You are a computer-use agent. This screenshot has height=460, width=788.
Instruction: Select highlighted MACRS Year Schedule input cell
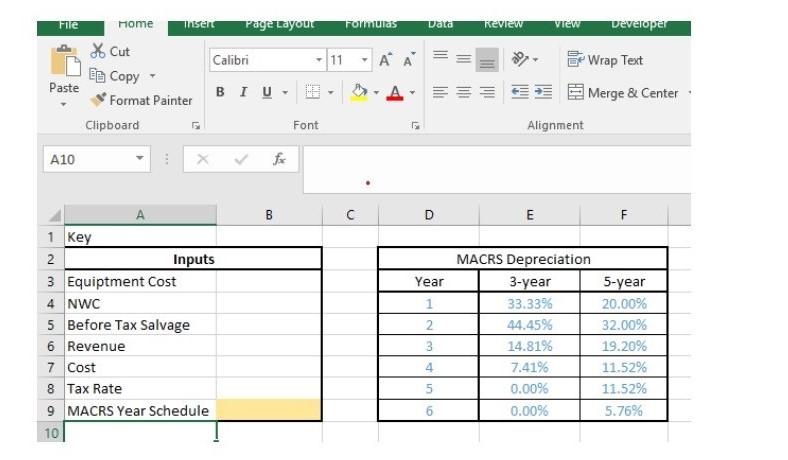pyautogui.click(x=268, y=410)
